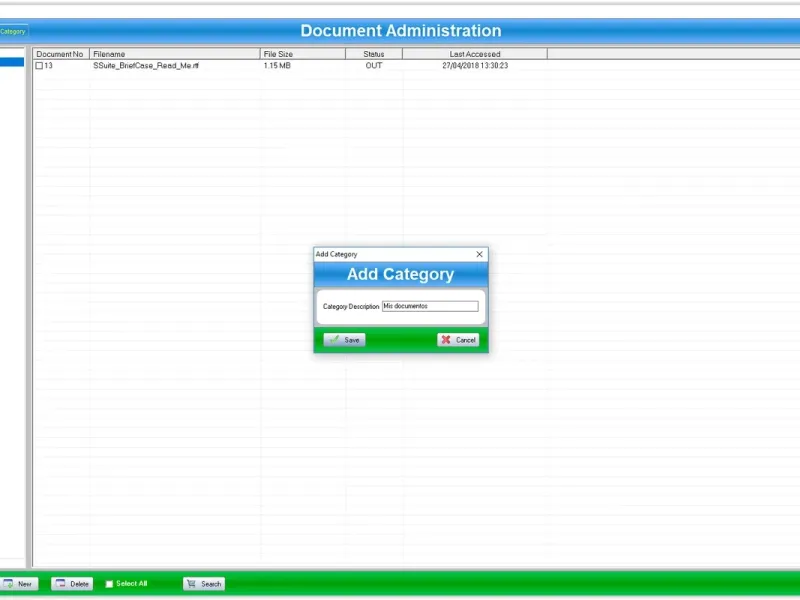
Task: Click the New button in bottom toolbar
Action: pos(19,584)
